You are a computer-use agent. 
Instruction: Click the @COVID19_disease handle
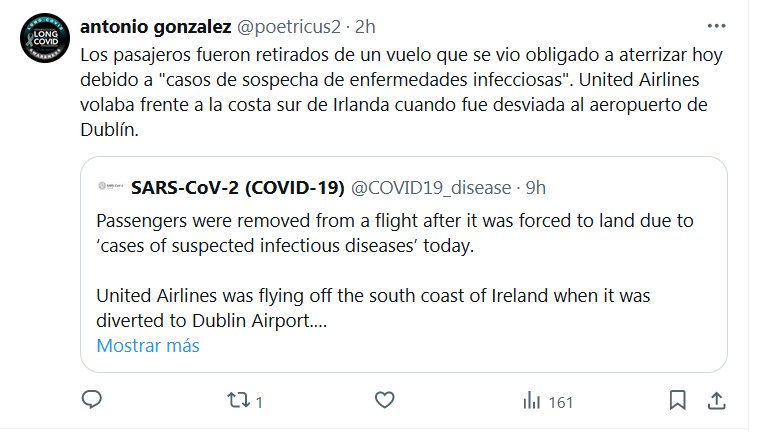(431, 188)
